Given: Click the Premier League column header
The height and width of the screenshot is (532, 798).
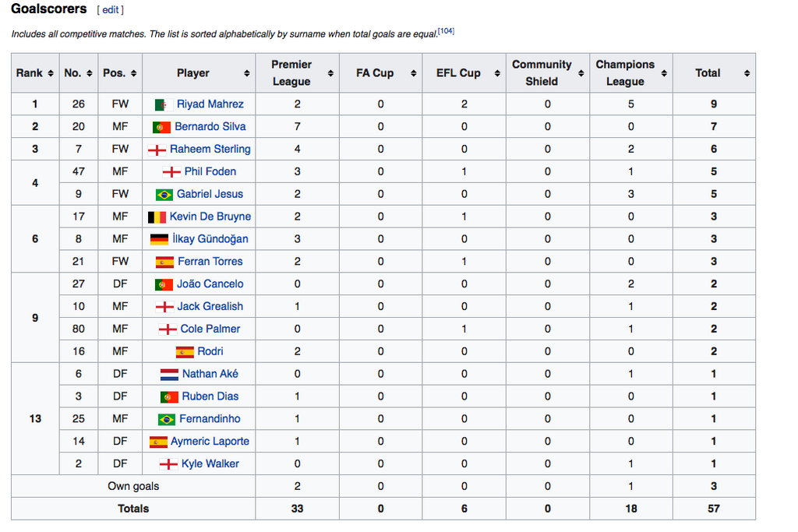Looking at the screenshot, I should 297,72.
